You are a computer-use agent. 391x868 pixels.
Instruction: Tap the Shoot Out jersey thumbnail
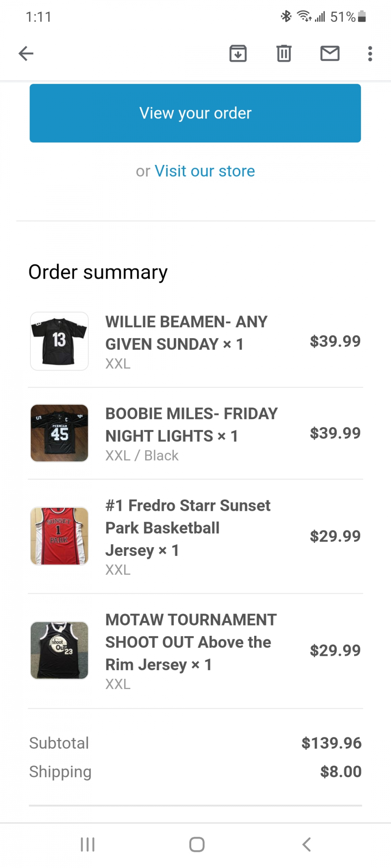tap(60, 650)
